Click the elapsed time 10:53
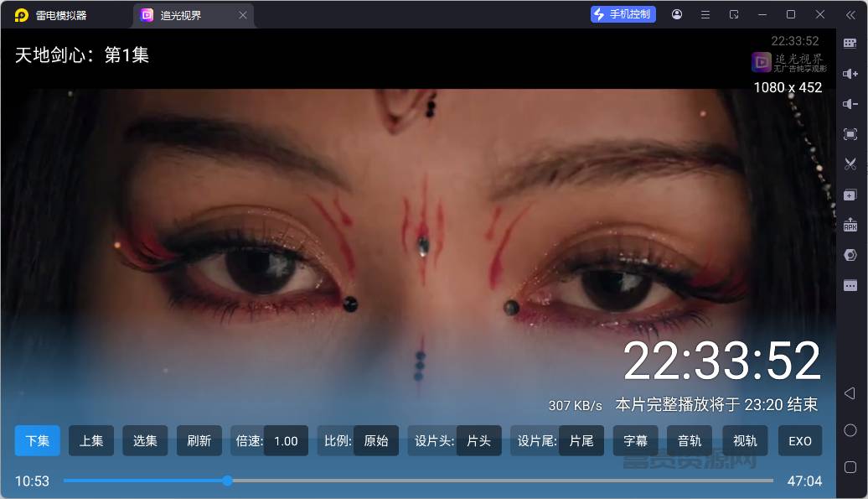 tap(32, 481)
